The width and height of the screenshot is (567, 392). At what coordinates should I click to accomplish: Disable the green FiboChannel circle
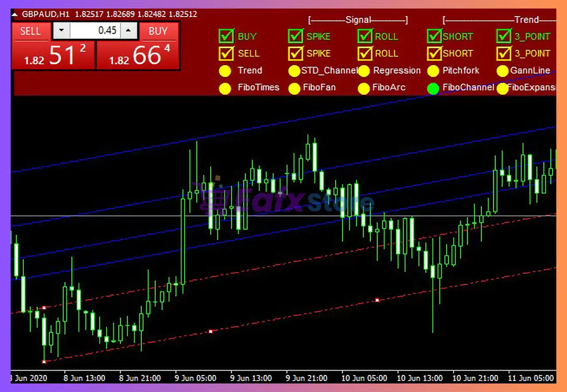433,88
